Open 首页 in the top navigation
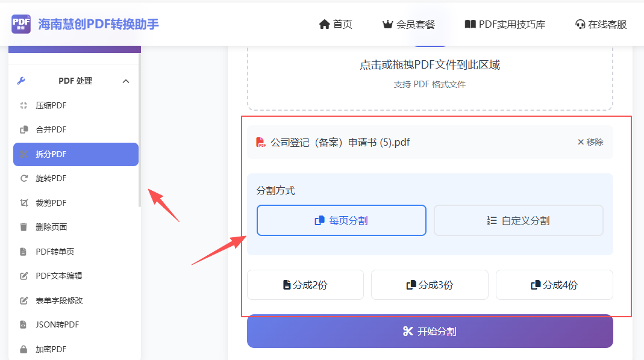The height and width of the screenshot is (360, 644). pos(336,24)
